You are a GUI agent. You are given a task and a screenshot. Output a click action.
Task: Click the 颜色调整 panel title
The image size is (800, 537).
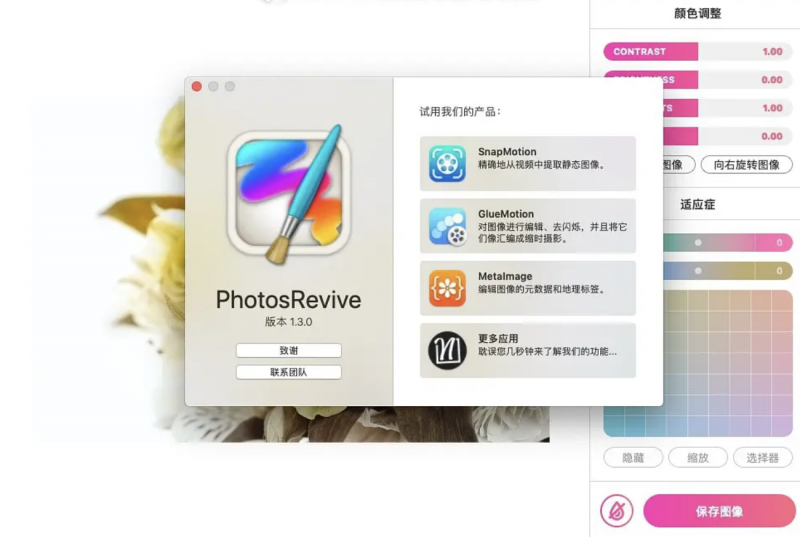pyautogui.click(x=697, y=13)
